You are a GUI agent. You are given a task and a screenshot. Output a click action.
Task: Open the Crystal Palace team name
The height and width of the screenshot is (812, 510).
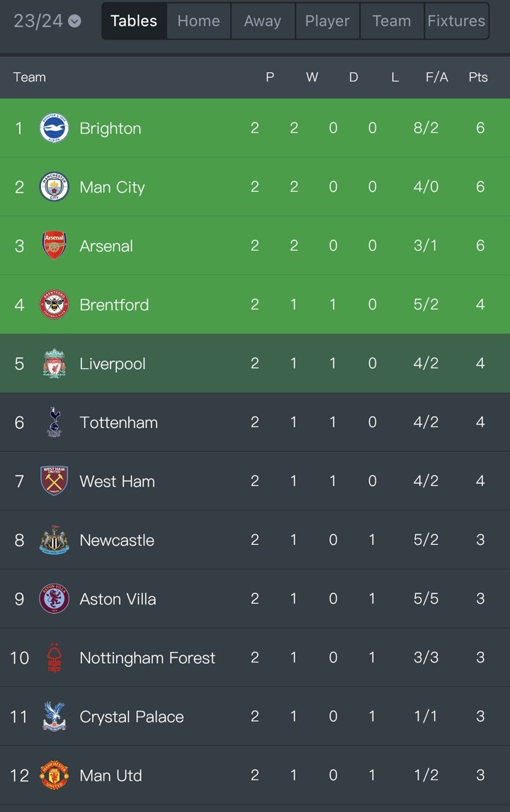[x=132, y=717]
